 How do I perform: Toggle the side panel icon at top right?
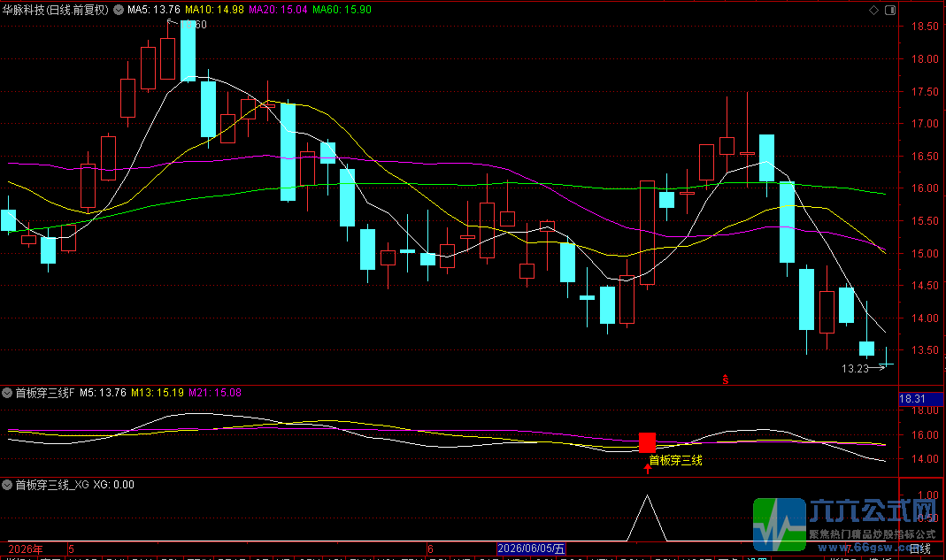[x=890, y=11]
